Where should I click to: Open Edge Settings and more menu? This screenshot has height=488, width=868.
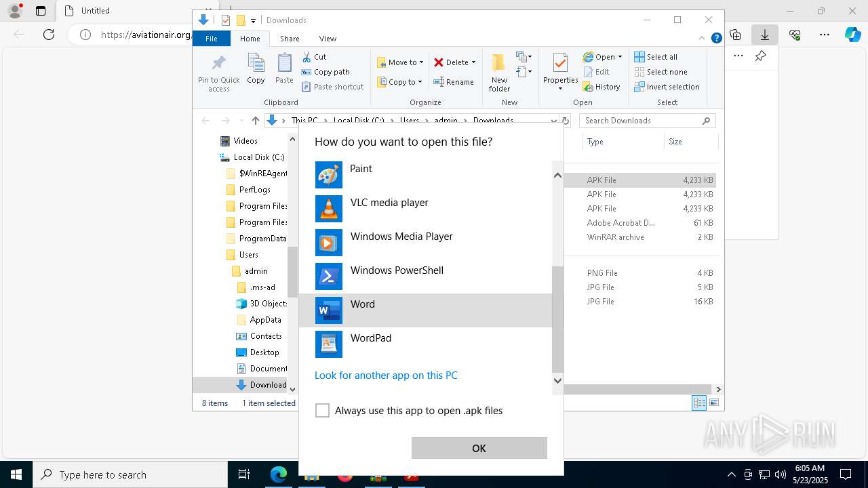825,35
